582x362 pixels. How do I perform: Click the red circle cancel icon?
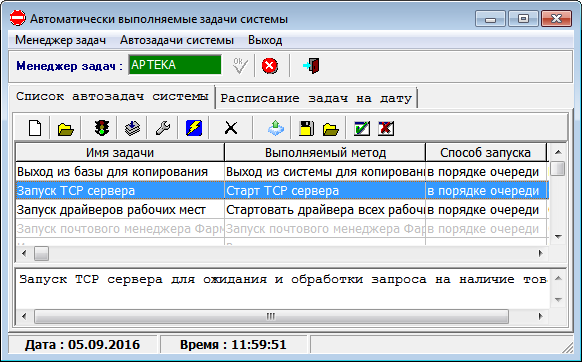(x=270, y=66)
